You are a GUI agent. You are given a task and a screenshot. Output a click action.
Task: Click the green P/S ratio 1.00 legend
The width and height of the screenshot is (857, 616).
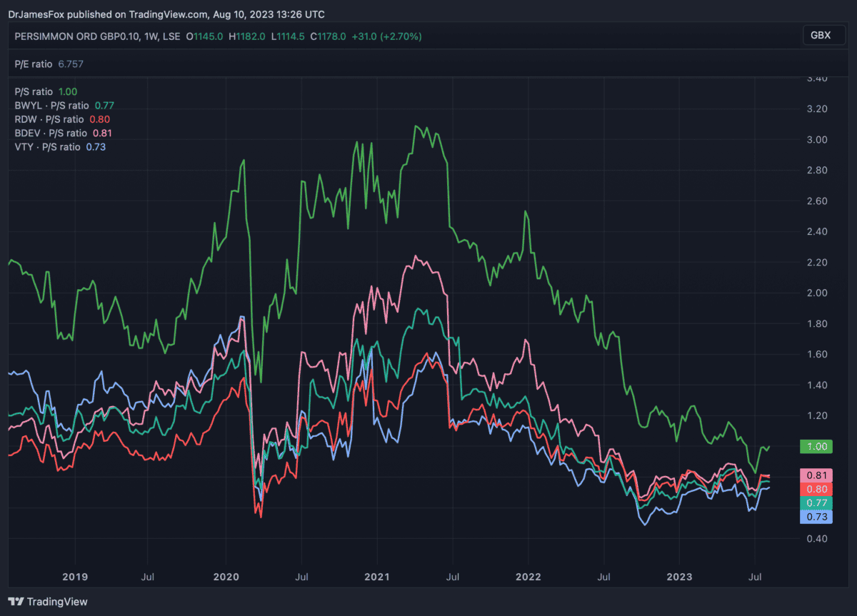[x=46, y=91]
